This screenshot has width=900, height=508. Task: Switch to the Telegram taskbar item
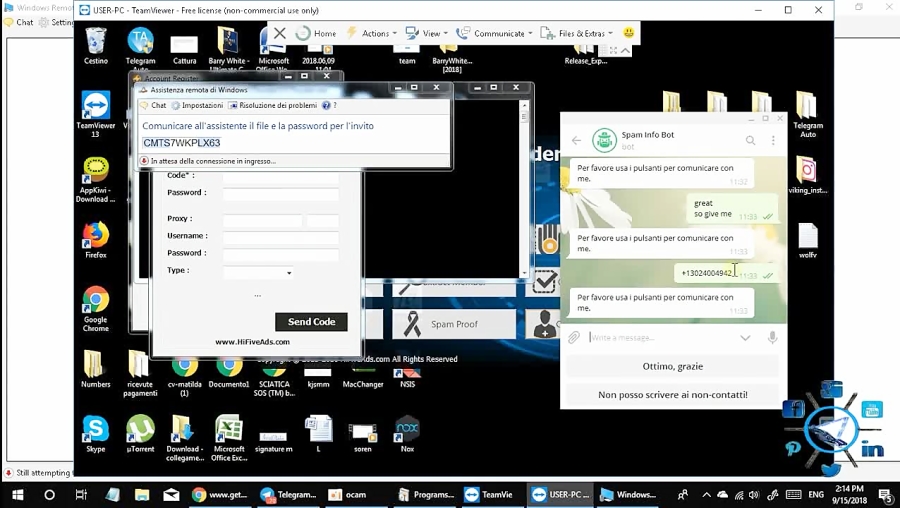(288, 495)
